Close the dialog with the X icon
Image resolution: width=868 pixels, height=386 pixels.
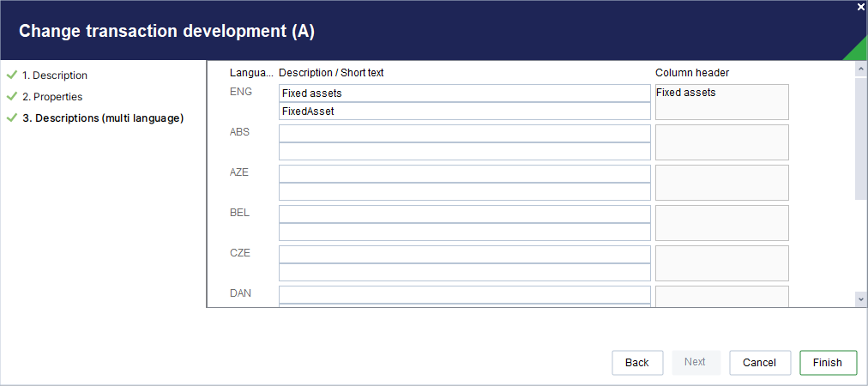tap(860, 7)
